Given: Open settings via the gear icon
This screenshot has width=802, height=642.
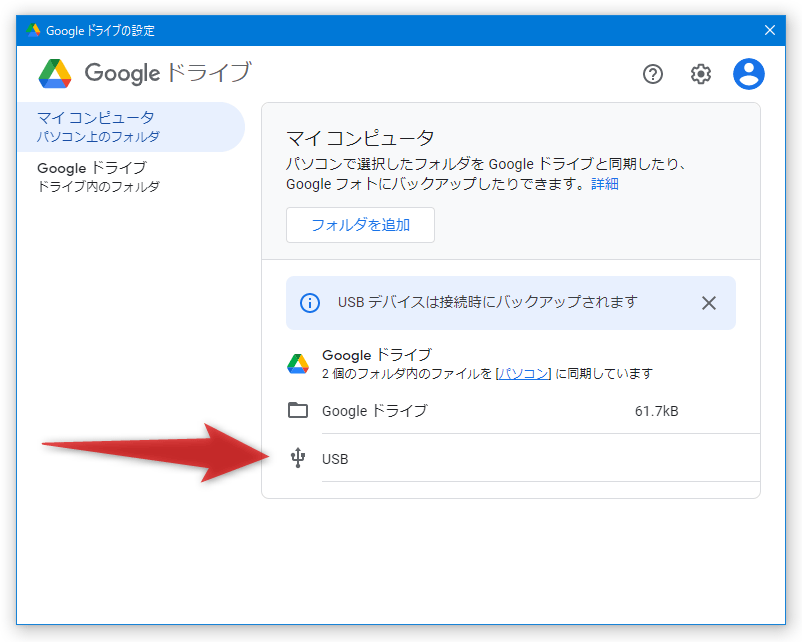Looking at the screenshot, I should pyautogui.click(x=700, y=74).
